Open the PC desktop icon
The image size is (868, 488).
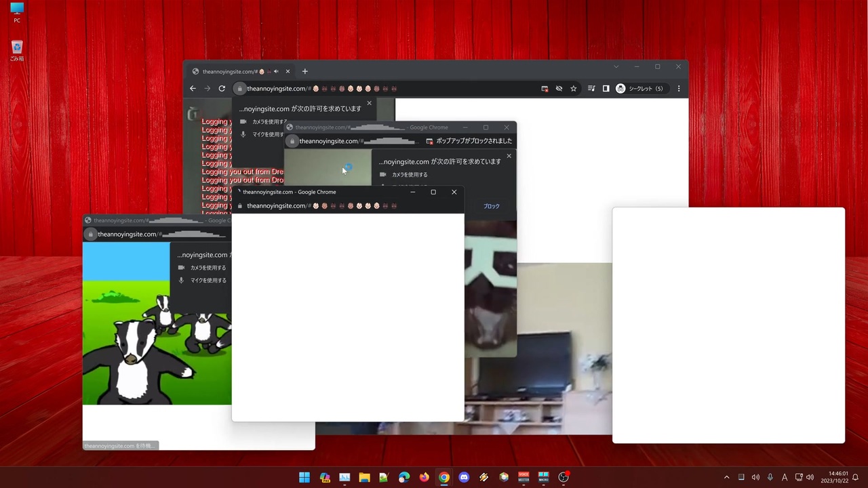click(17, 12)
